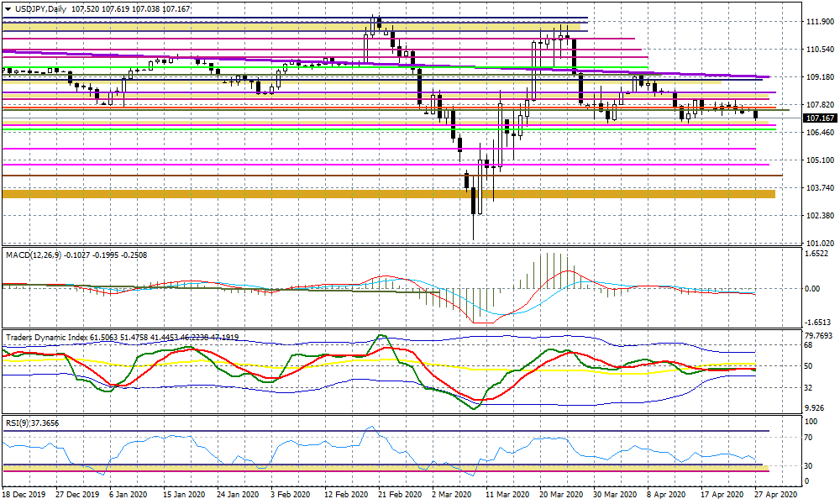Screen dimensions: 840x504
Task: Select the thick gold support band near 103.740
Action: coord(389,193)
